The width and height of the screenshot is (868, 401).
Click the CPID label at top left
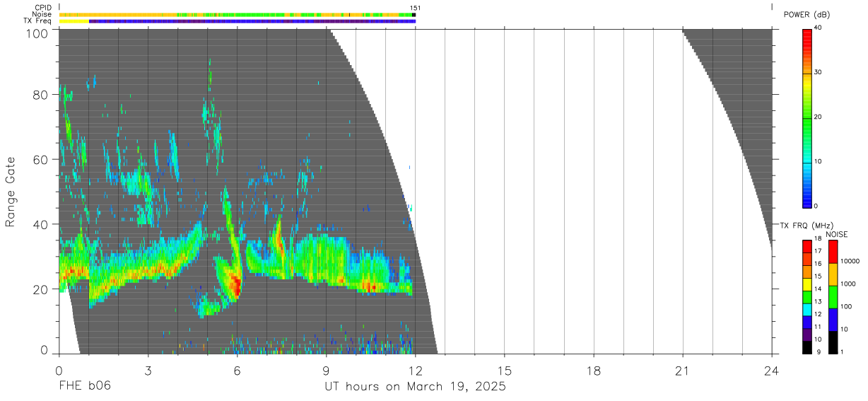42,8
